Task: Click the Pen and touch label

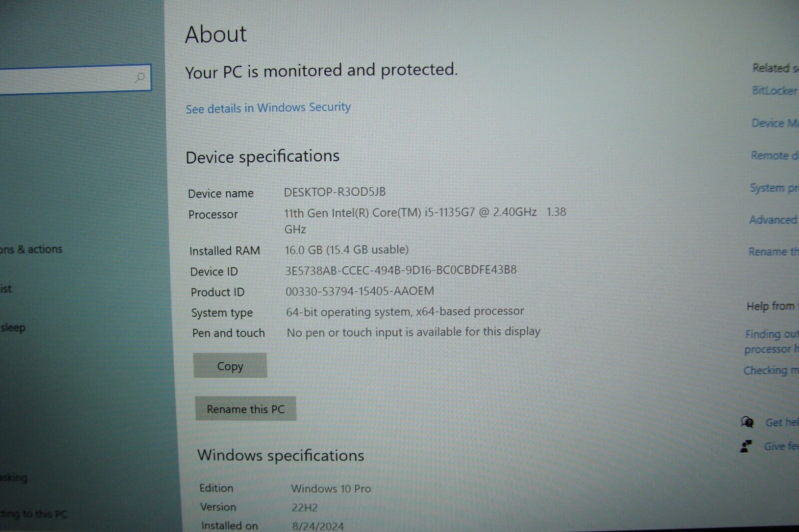Action: coord(229,333)
